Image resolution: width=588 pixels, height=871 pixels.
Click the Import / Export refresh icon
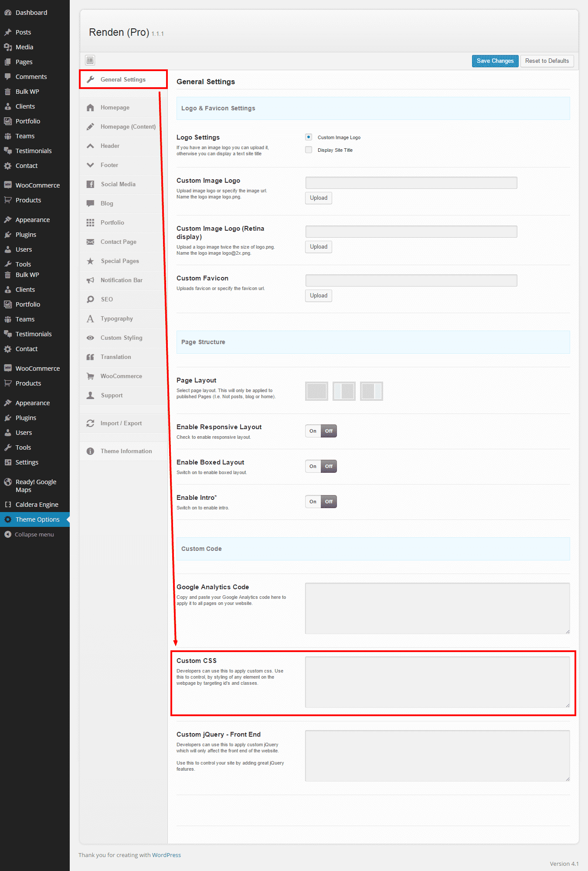[x=90, y=424]
